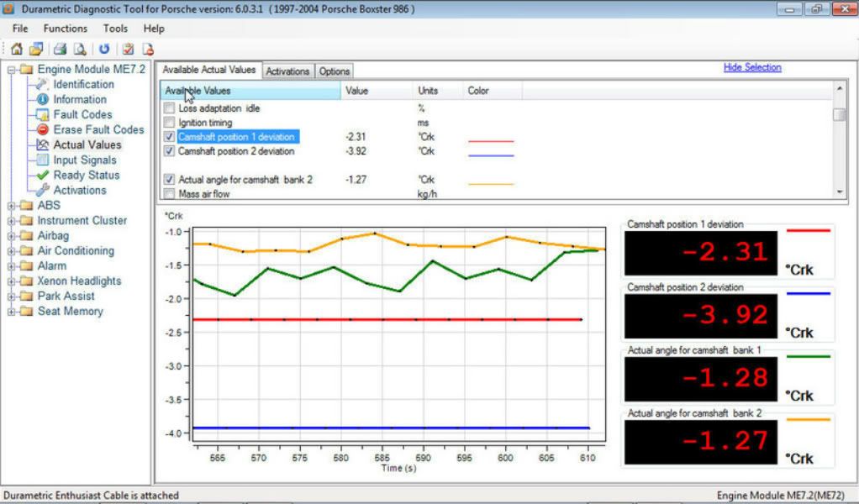This screenshot has width=859, height=504.
Task: Click the green check Ready Status icon
Action: [x=42, y=175]
